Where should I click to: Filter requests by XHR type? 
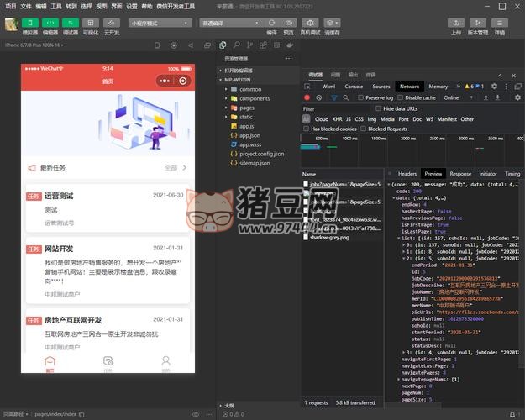coord(339,119)
